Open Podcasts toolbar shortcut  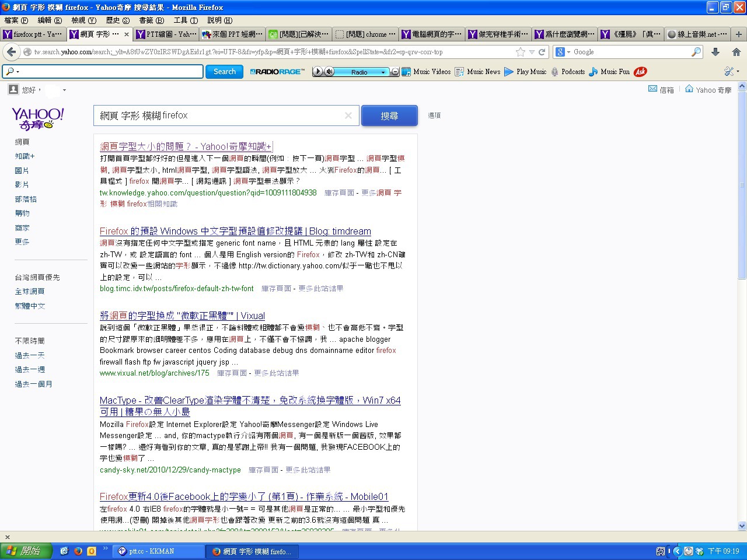click(x=567, y=72)
